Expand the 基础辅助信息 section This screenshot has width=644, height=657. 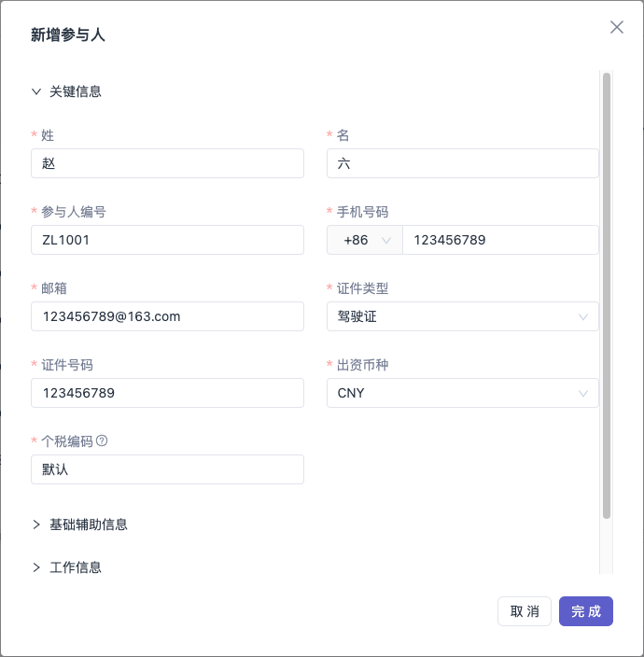[x=79, y=524]
